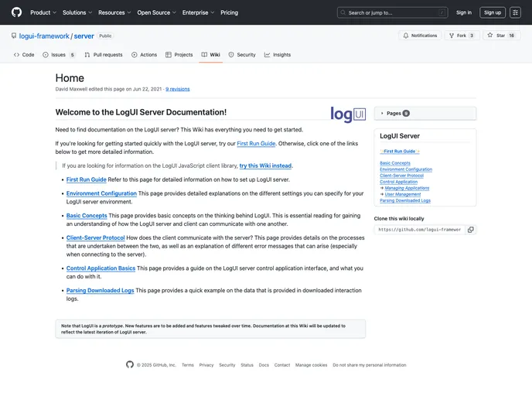The height and width of the screenshot is (396, 532).
Task: Open the appearance settings icon in header
Action: tap(515, 12)
